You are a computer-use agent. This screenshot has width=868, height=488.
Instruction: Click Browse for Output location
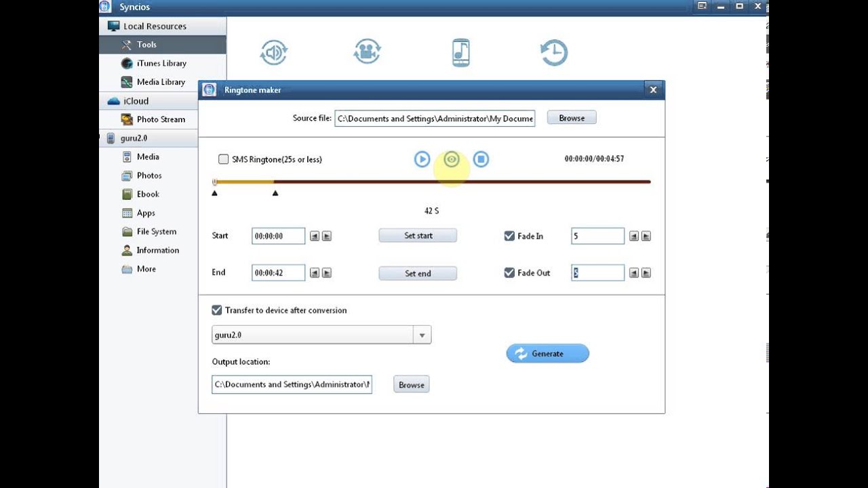pos(412,384)
